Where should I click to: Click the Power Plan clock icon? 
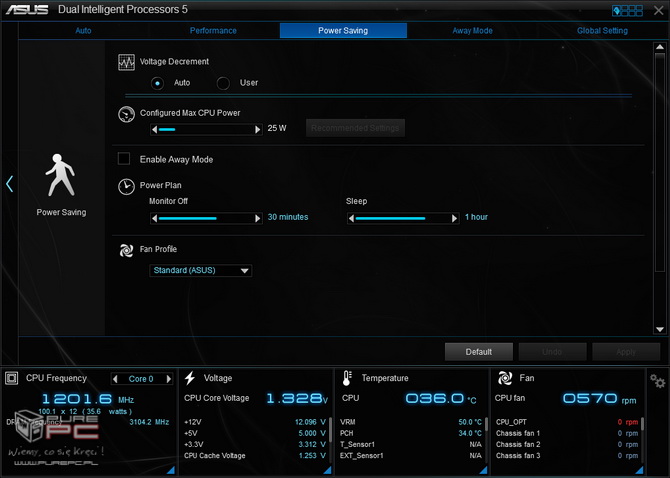coord(126,187)
